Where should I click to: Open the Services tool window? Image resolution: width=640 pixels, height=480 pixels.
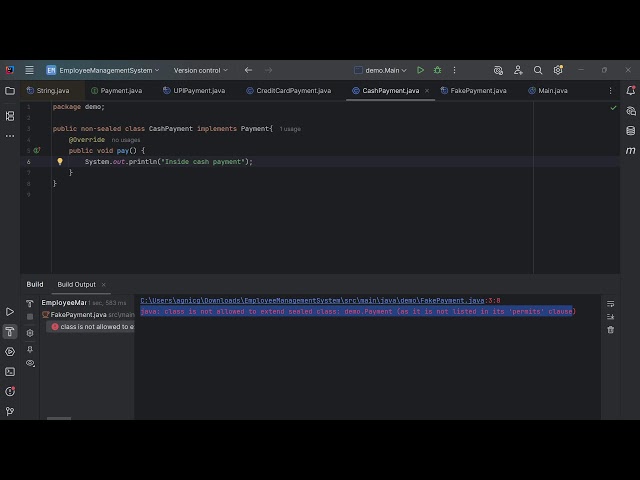point(10,352)
